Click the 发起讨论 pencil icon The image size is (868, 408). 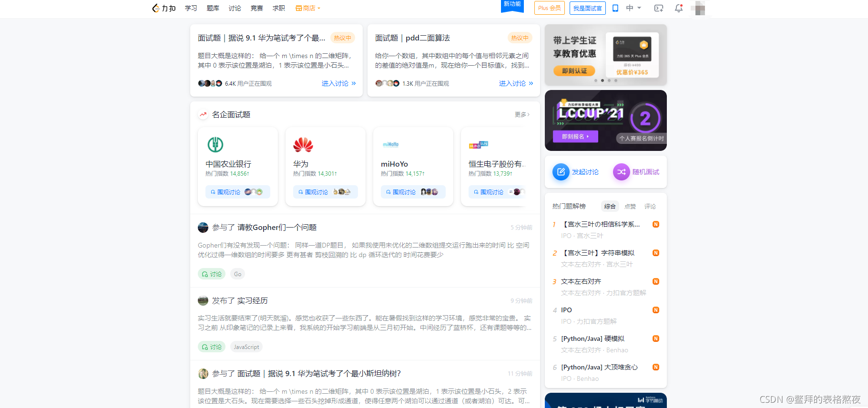pos(561,172)
